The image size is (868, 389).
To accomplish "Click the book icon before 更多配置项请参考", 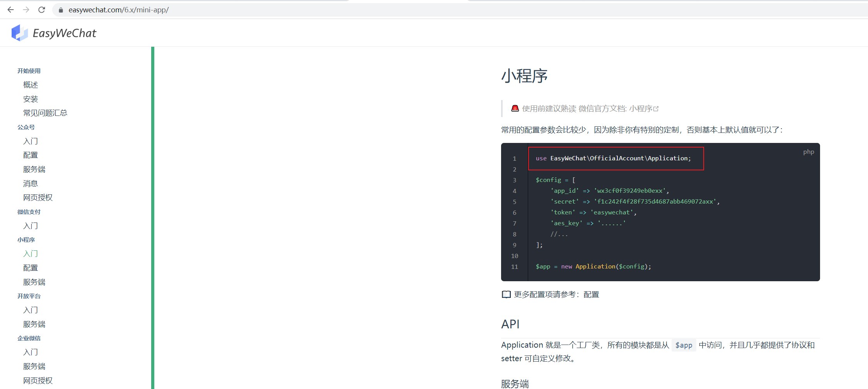I will 506,294.
